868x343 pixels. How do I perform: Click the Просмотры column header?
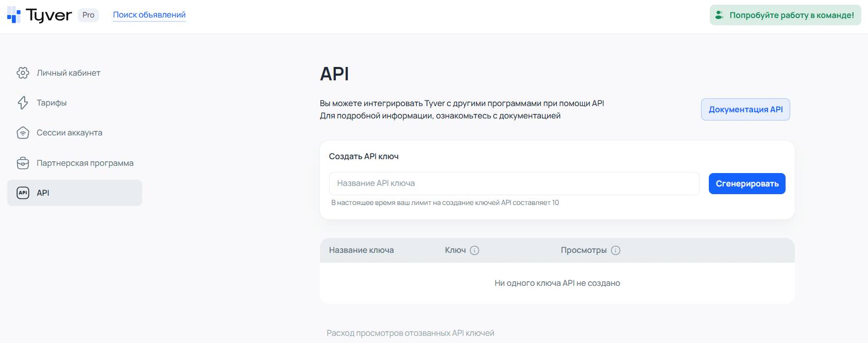584,250
